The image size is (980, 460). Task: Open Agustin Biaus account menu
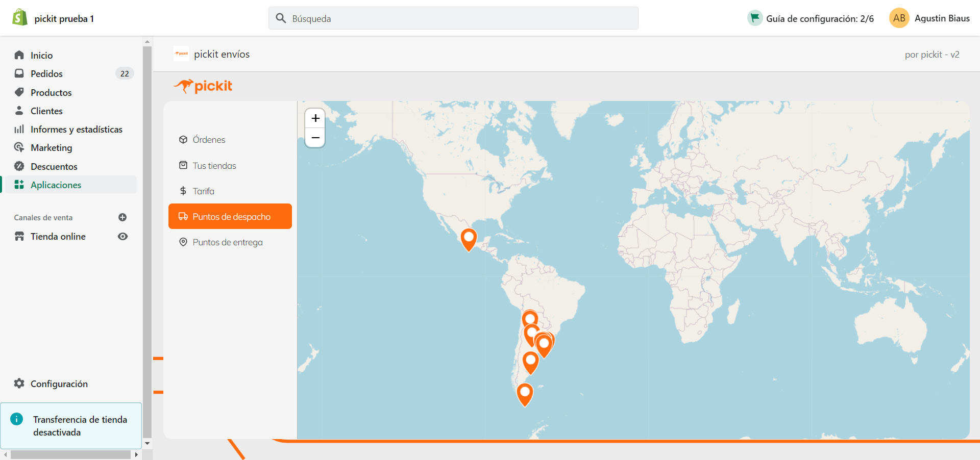click(929, 18)
